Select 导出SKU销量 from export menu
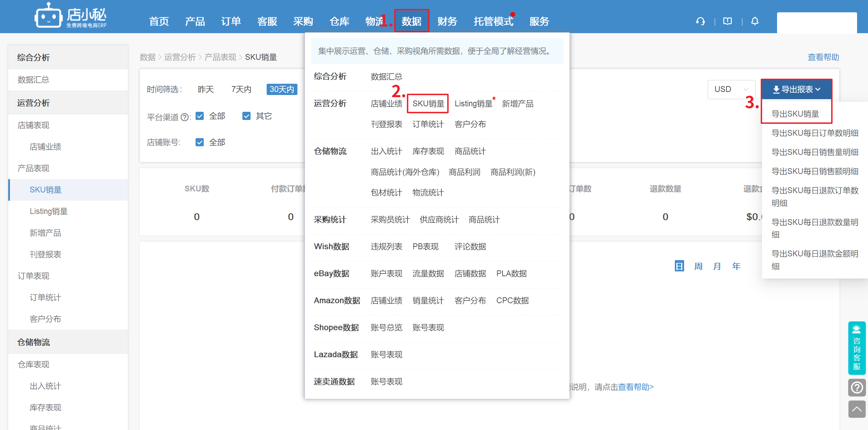Viewport: 868px width, 430px height. [x=795, y=114]
